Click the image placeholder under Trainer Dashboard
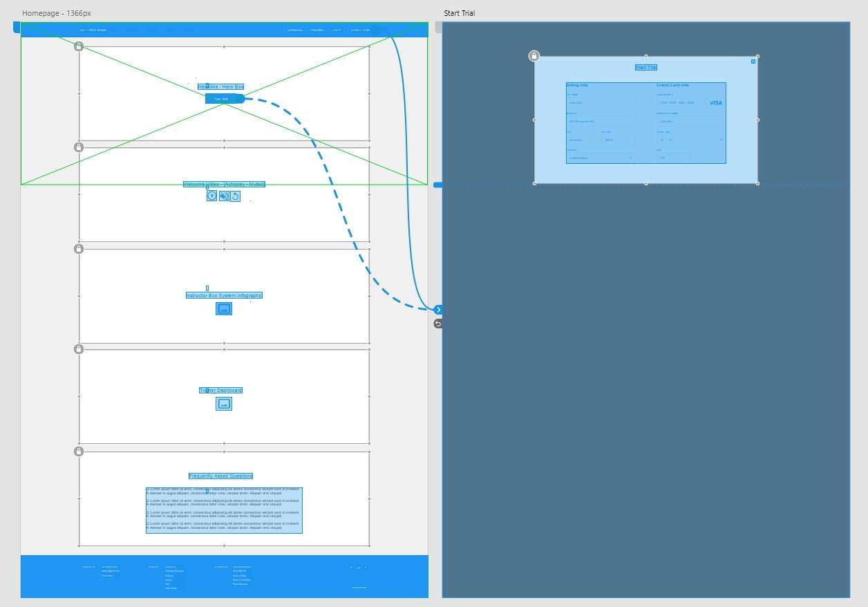Image resolution: width=868 pixels, height=607 pixels. click(x=224, y=404)
